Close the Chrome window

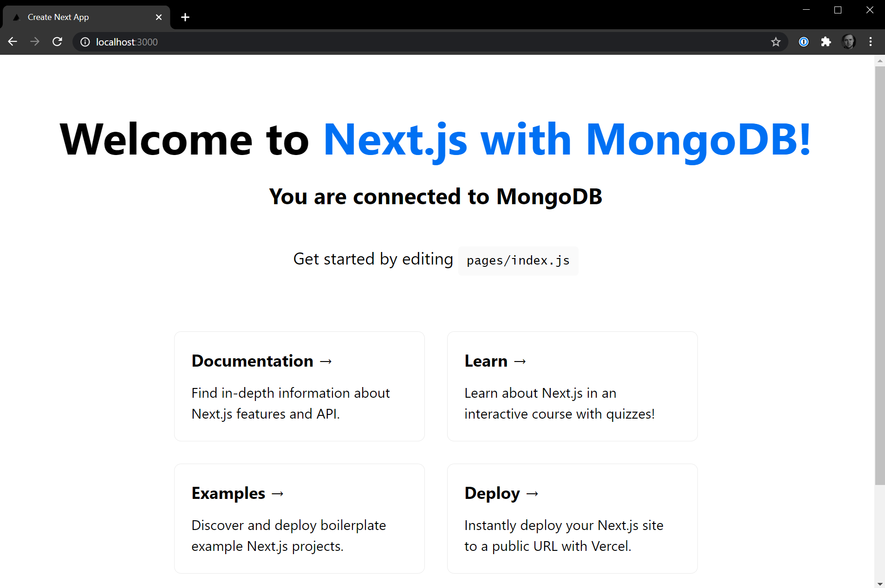pyautogui.click(x=870, y=10)
